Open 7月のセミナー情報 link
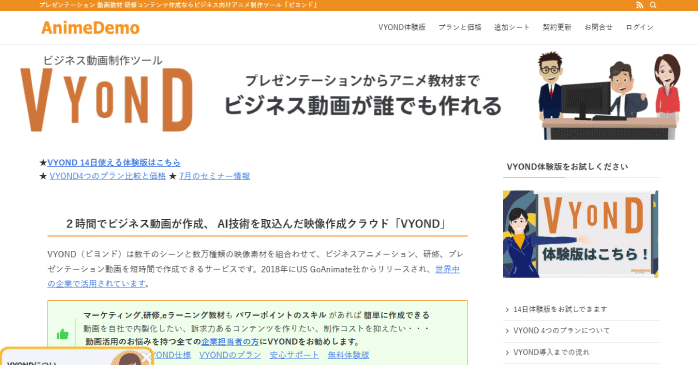Screen dimensions: 698x365 click(215, 176)
